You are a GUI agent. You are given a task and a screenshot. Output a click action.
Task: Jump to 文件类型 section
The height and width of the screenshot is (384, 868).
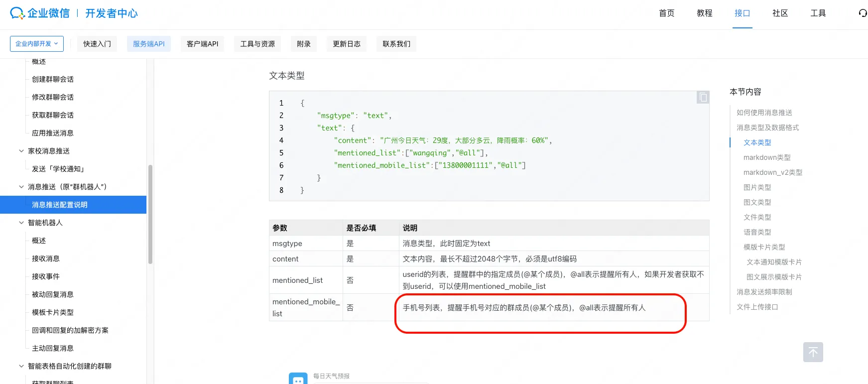[x=757, y=217]
